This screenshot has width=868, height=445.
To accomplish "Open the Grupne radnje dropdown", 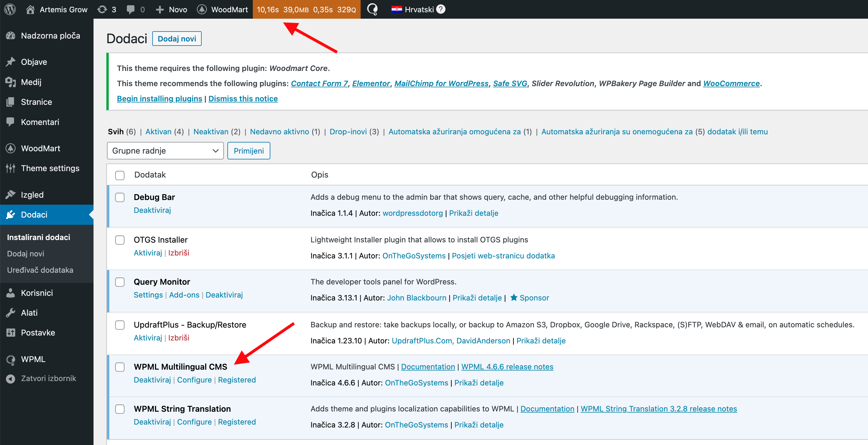I will tap(165, 150).
